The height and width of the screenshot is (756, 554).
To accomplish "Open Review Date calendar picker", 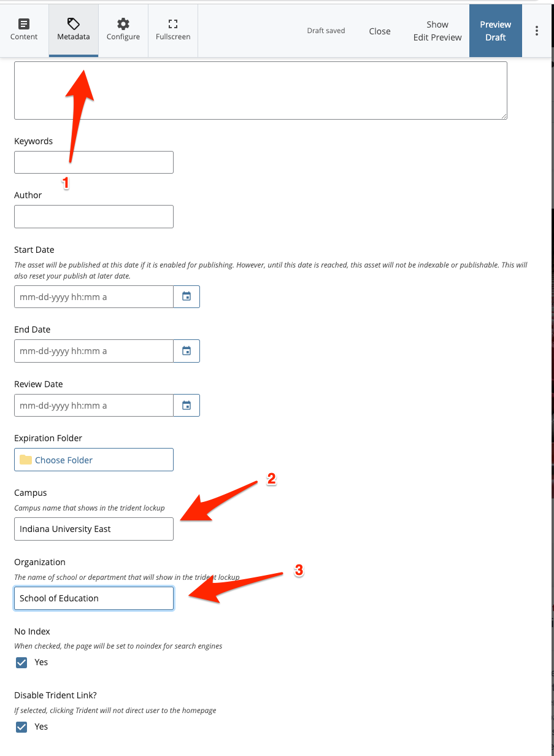I will click(187, 406).
